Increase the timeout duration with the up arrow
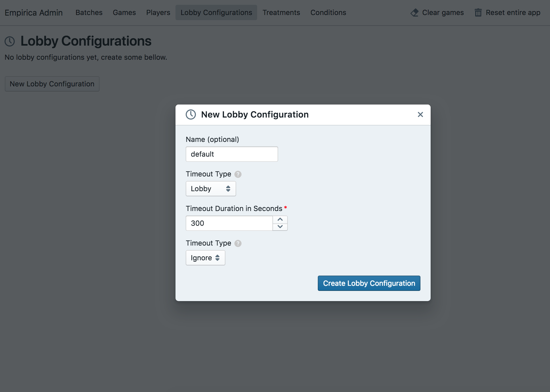 [x=280, y=220]
